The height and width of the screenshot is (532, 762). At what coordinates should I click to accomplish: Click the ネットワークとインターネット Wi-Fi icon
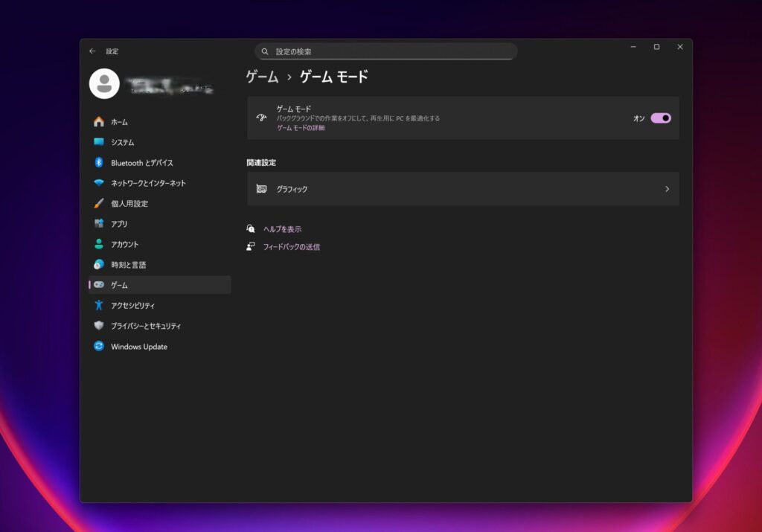[99, 183]
